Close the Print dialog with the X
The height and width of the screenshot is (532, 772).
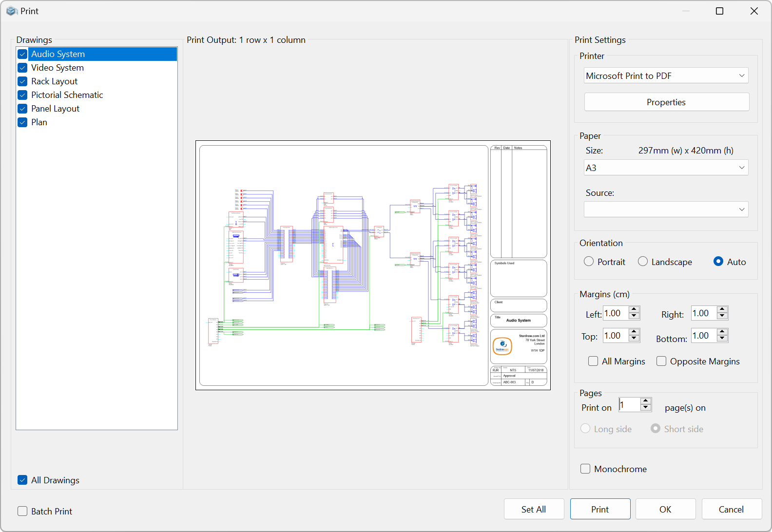tap(754, 11)
